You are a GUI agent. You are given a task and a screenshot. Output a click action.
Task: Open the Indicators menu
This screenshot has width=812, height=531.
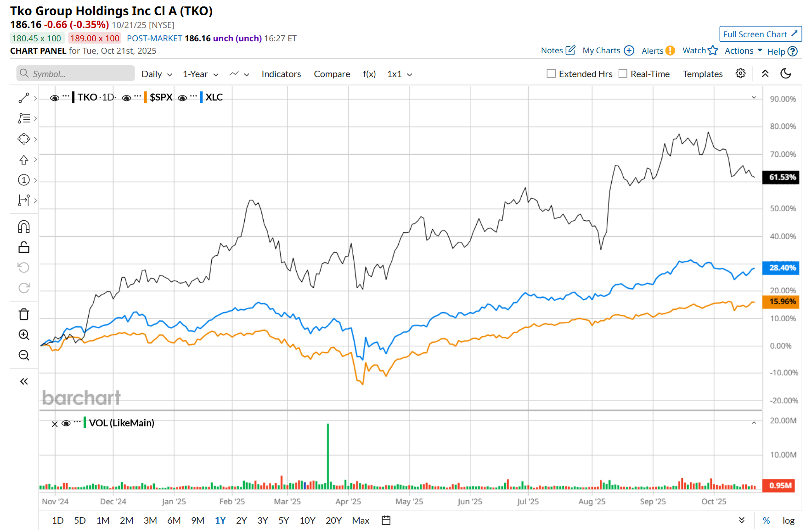[281, 74]
